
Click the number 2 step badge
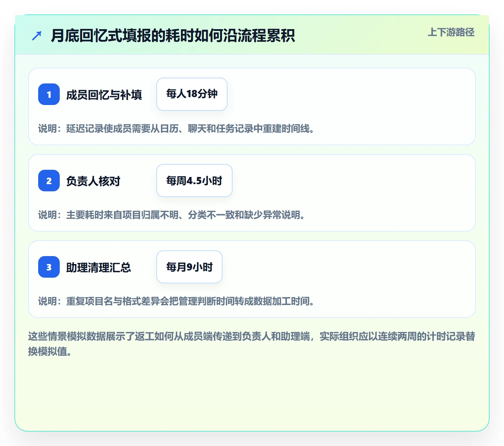pos(49,181)
